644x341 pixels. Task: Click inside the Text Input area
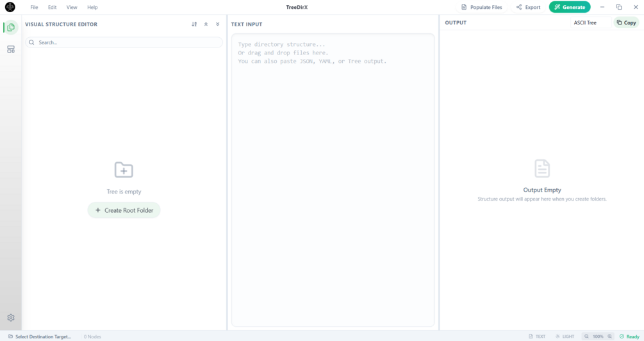coord(333,180)
